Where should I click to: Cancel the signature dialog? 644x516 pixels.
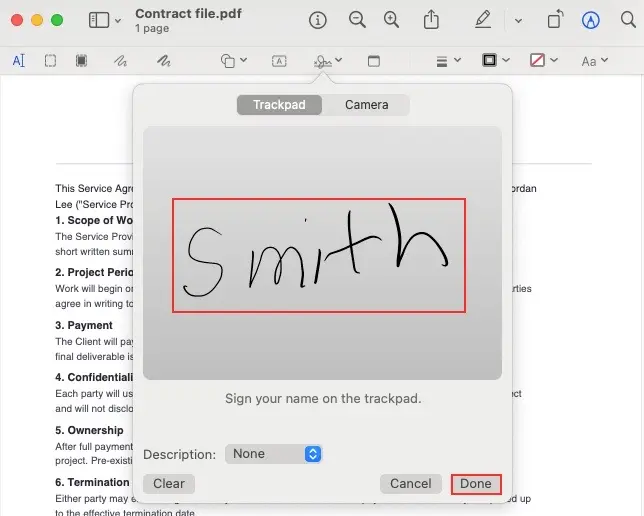point(411,484)
